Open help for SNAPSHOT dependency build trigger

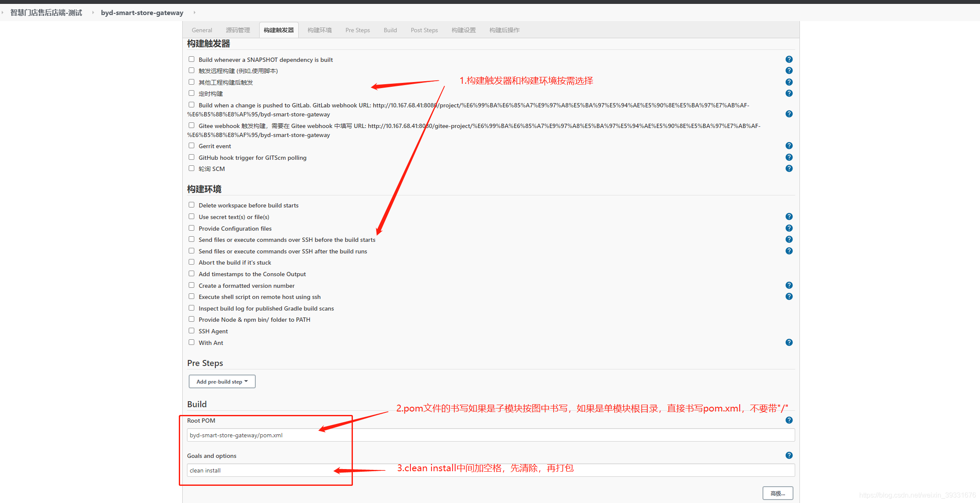(789, 59)
